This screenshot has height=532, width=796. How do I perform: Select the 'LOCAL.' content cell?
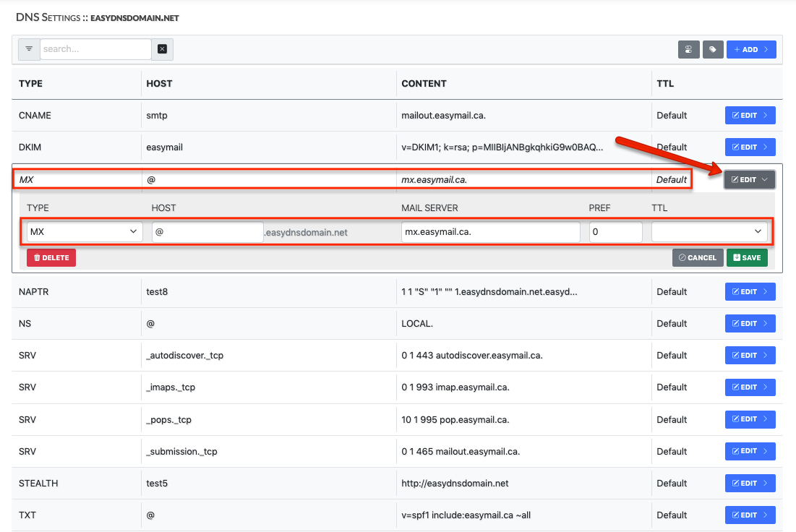tap(417, 323)
